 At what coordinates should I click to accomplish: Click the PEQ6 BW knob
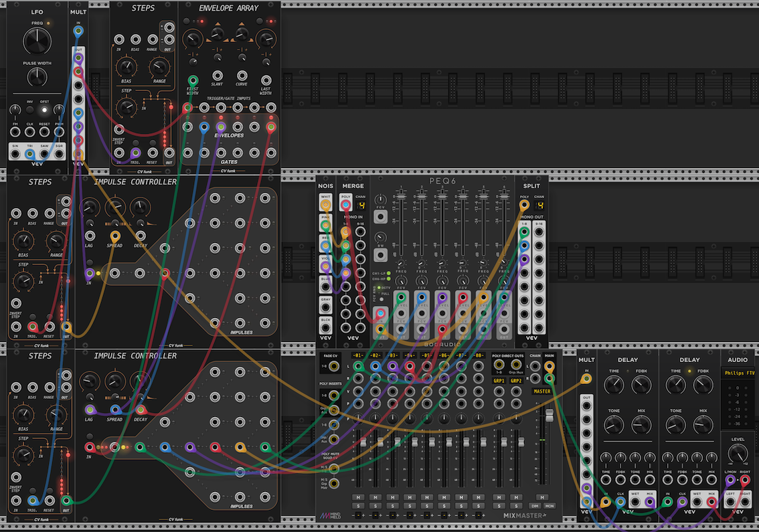[380, 237]
